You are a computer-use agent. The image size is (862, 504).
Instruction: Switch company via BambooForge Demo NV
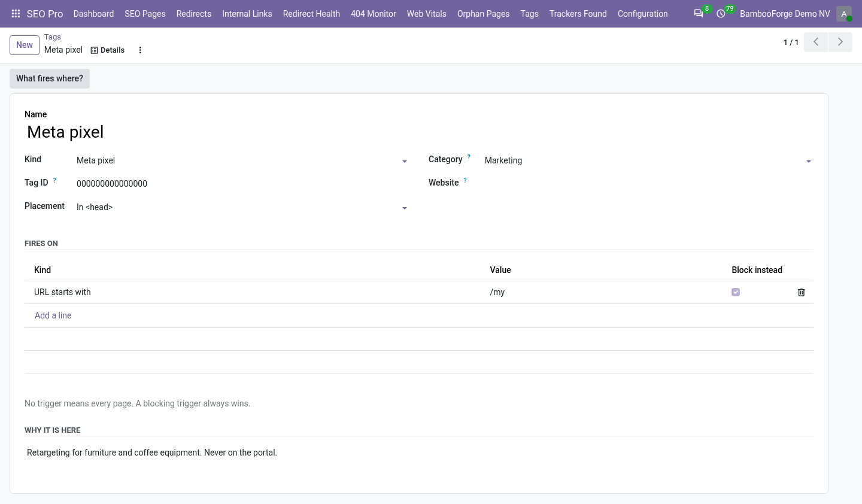click(x=785, y=14)
